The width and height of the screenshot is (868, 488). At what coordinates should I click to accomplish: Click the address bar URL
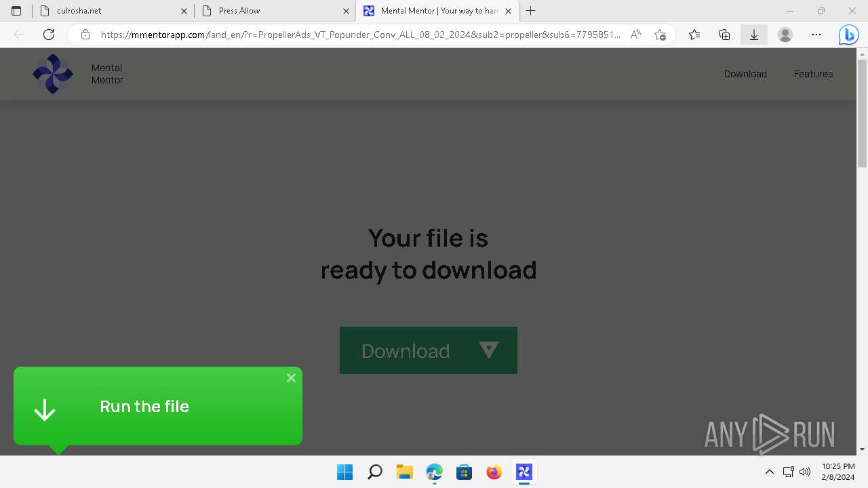tap(360, 35)
